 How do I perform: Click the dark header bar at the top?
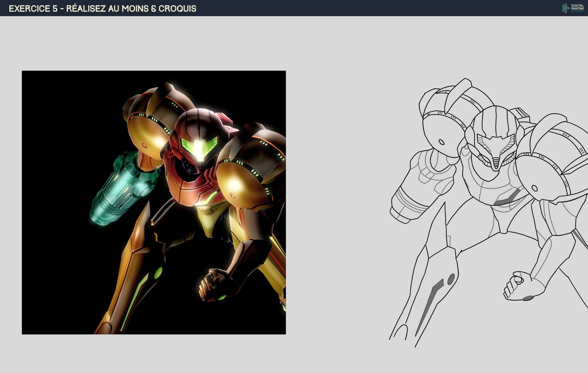[x=293, y=8]
